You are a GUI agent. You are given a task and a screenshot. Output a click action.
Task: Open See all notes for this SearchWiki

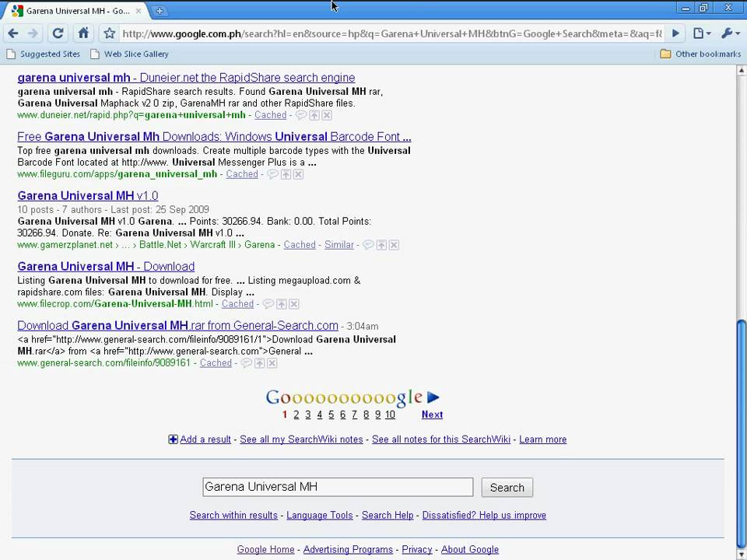[441, 439]
